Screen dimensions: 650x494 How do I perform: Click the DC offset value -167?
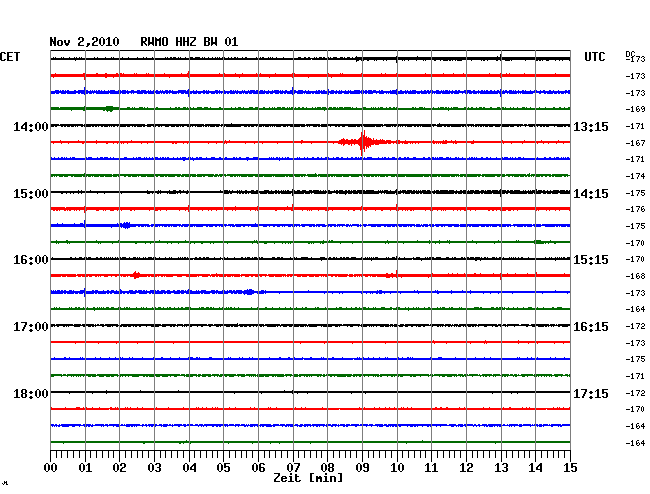[x=635, y=143]
